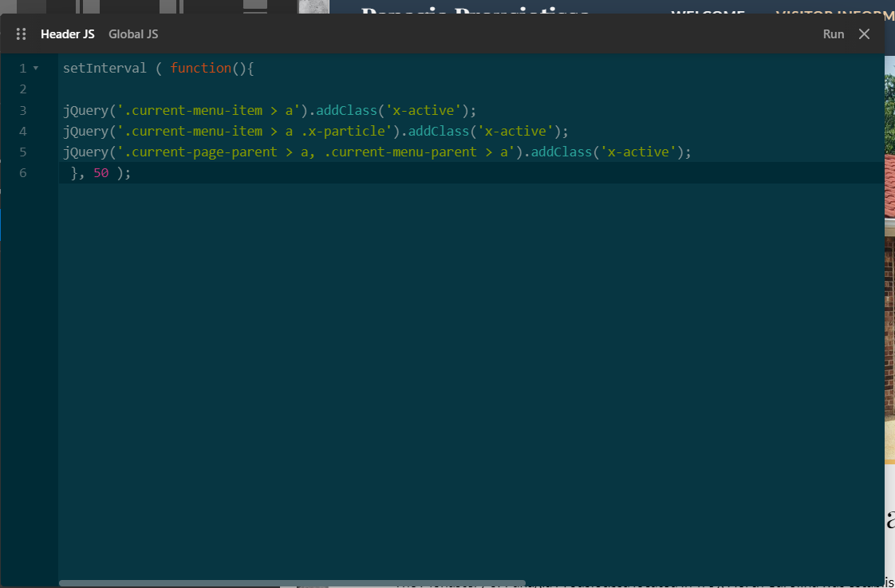
Task: Click line number 4 in the gutter
Action: point(23,131)
